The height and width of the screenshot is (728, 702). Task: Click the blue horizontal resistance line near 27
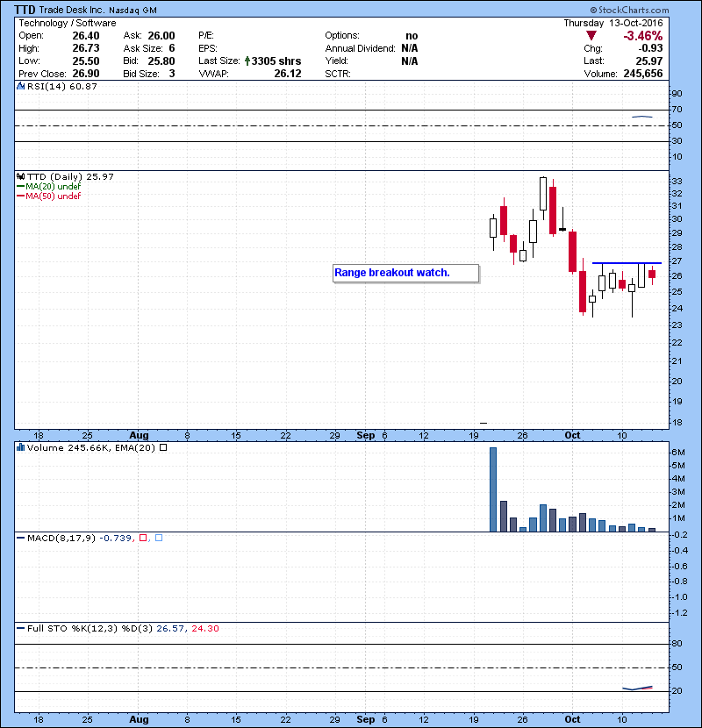(627, 263)
